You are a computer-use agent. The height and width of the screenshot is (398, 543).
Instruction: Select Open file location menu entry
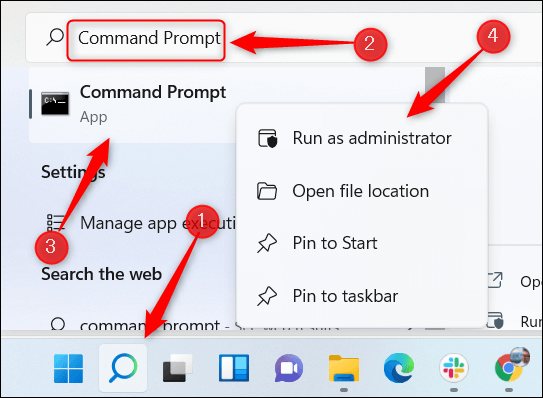(362, 191)
